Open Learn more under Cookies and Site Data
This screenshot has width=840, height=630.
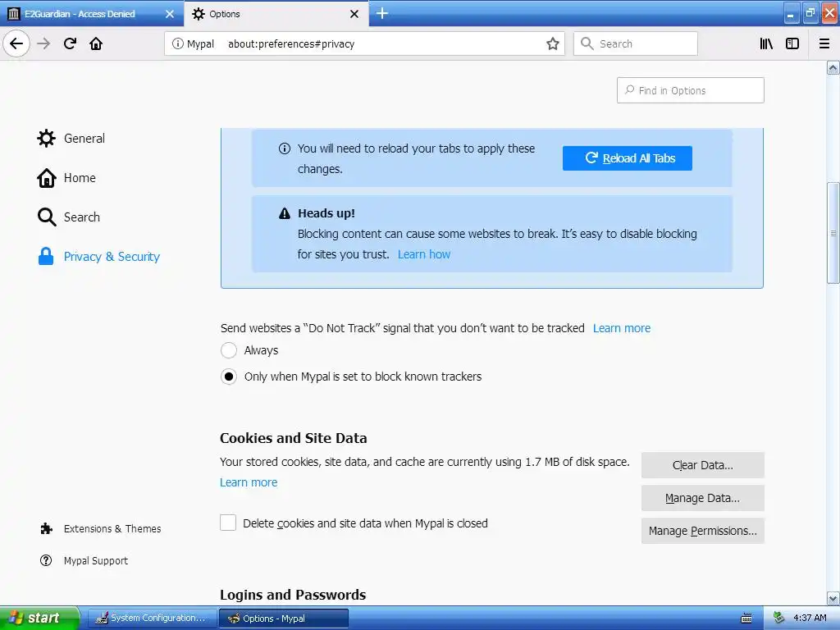249,482
